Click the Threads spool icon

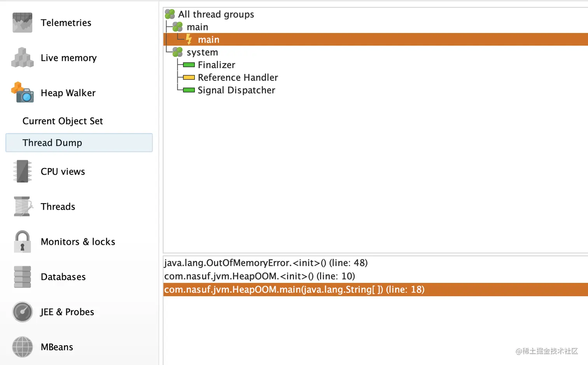point(23,206)
